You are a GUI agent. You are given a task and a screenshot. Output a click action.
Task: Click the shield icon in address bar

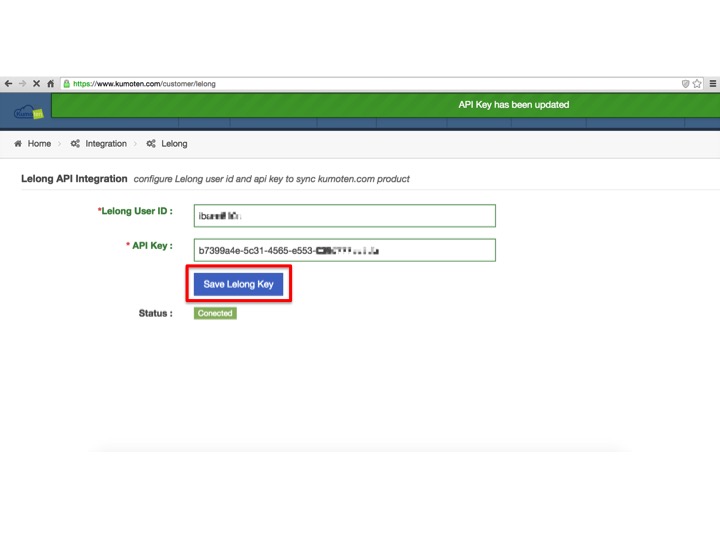click(x=685, y=84)
